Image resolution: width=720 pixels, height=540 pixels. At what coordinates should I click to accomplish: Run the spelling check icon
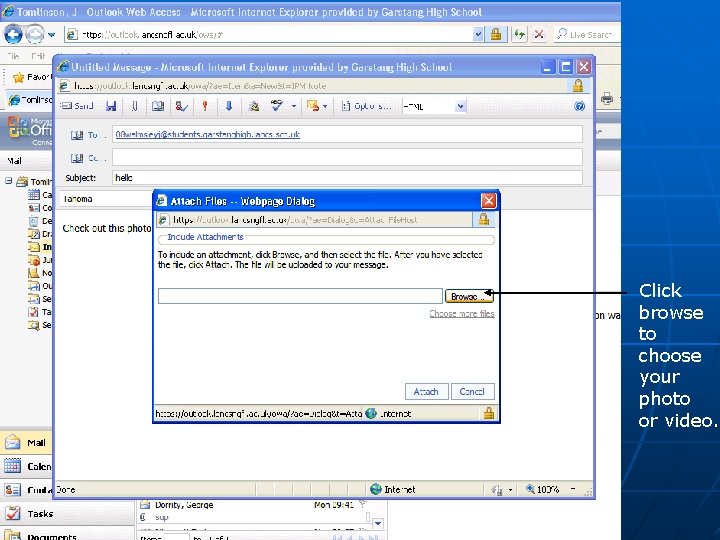(x=277, y=106)
